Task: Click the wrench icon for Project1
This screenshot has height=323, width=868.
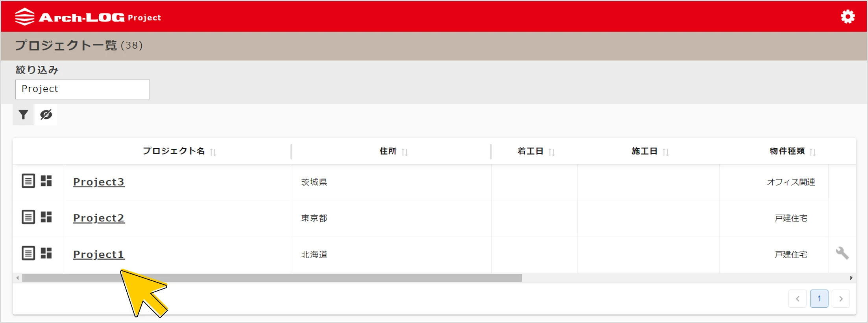Action: tap(842, 253)
